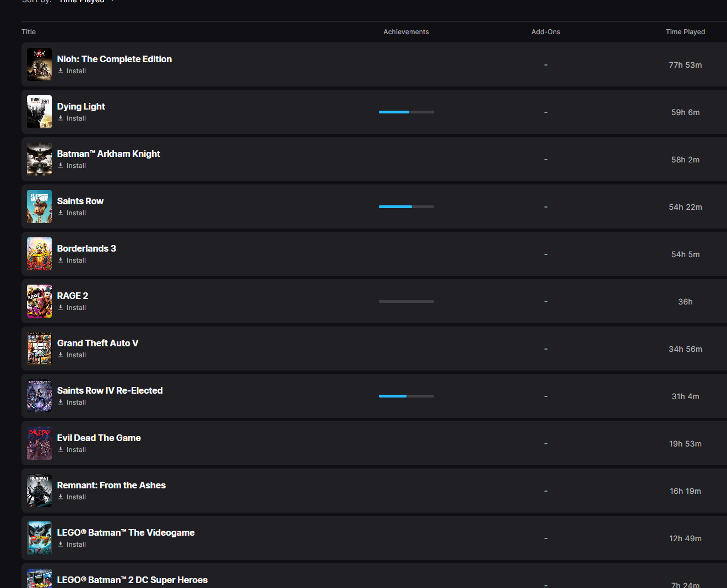Image resolution: width=727 pixels, height=588 pixels.
Task: Click the 12h 49m time value
Action: pos(686,538)
